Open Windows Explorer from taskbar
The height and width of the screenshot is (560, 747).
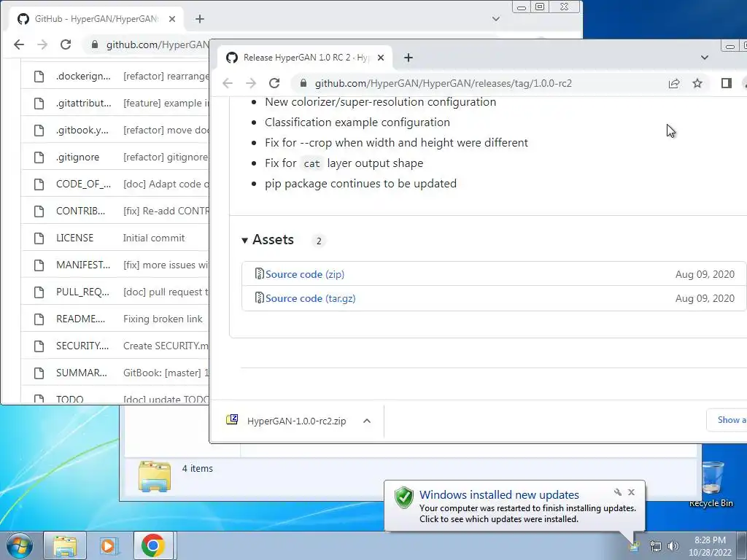coord(65,545)
